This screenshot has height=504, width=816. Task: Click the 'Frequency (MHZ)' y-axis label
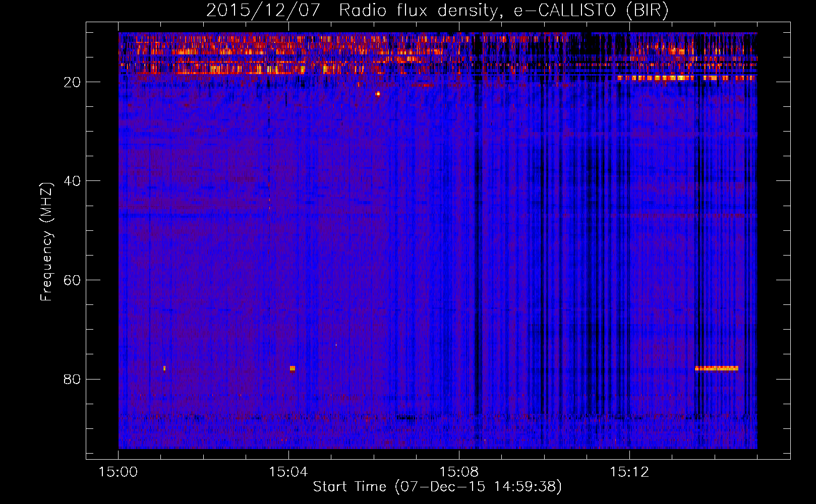coord(46,242)
